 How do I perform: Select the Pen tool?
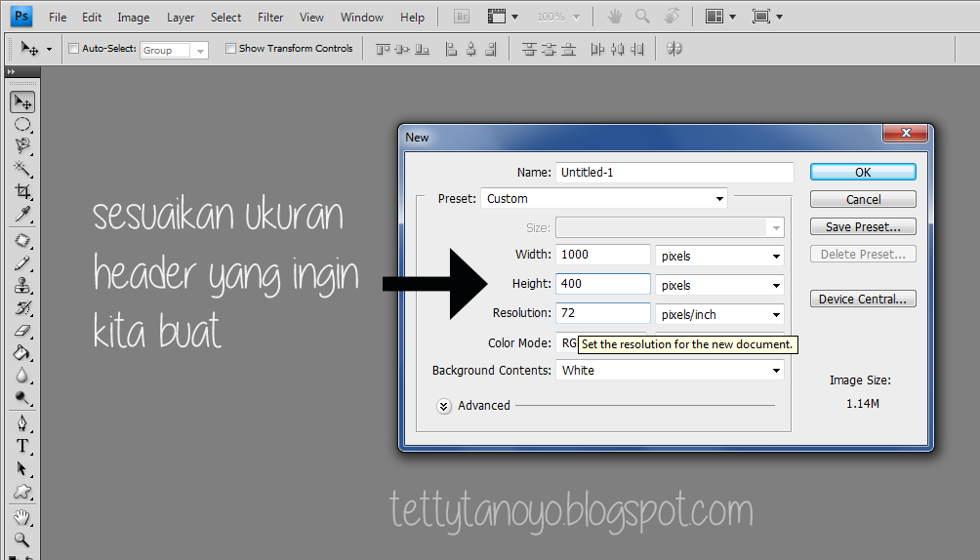[21, 423]
